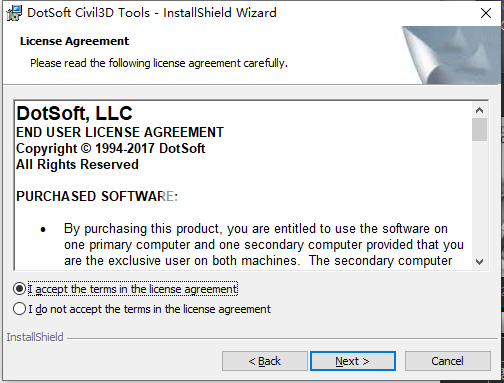
Task: Close the InstallShield Wizard window
Action: pyautogui.click(x=486, y=13)
